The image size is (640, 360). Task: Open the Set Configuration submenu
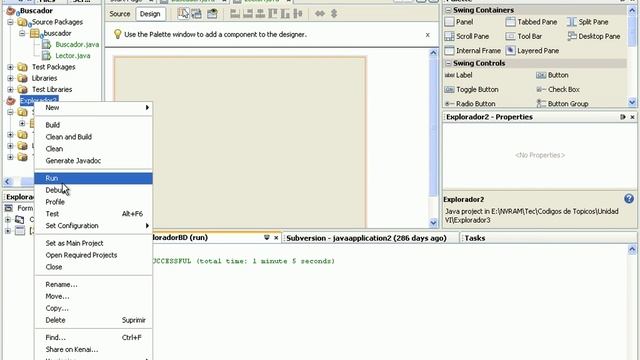pos(93,226)
